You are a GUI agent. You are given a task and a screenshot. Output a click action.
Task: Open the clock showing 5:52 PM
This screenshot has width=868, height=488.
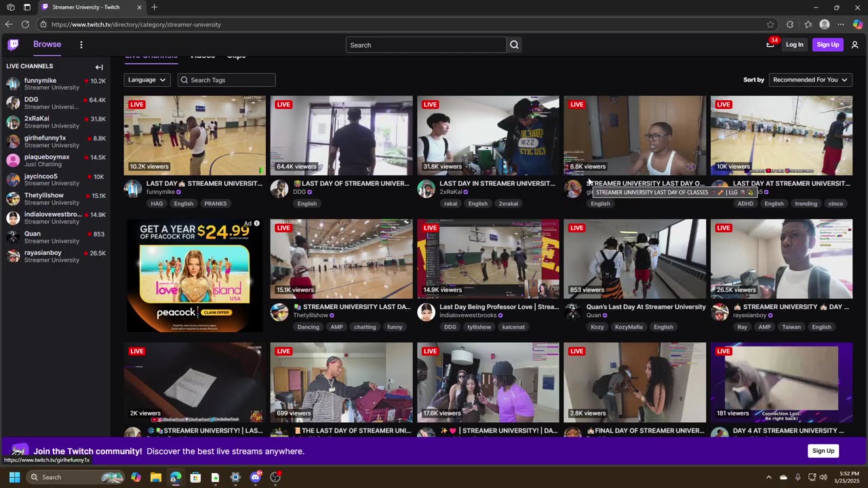[x=846, y=477]
